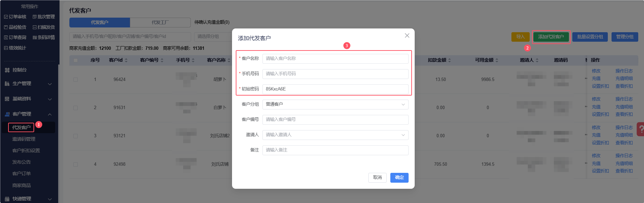Click 查看折扣 link for row 91631
Image resolution: width=644 pixels, height=203 pixels.
624,114
